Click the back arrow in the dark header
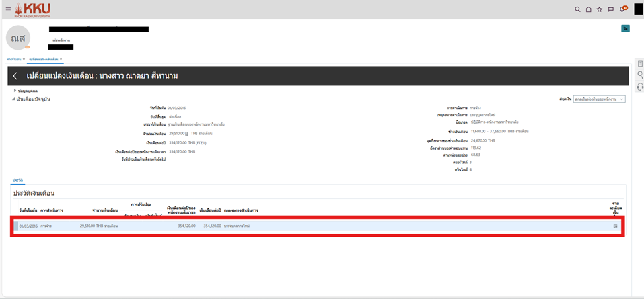644x299 pixels. [x=15, y=76]
